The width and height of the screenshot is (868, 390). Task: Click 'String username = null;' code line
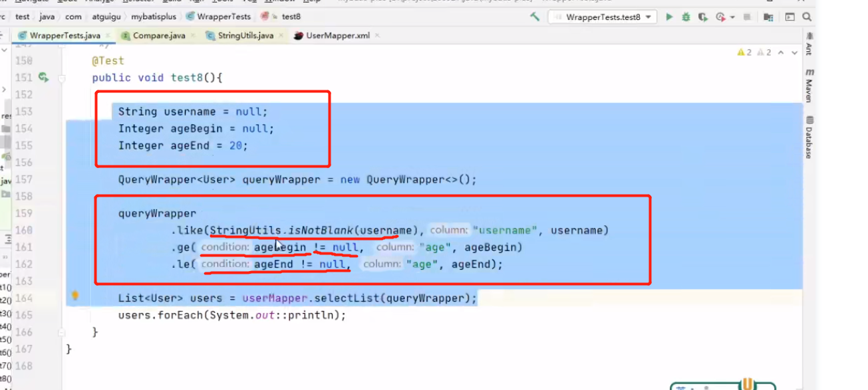[x=193, y=112]
